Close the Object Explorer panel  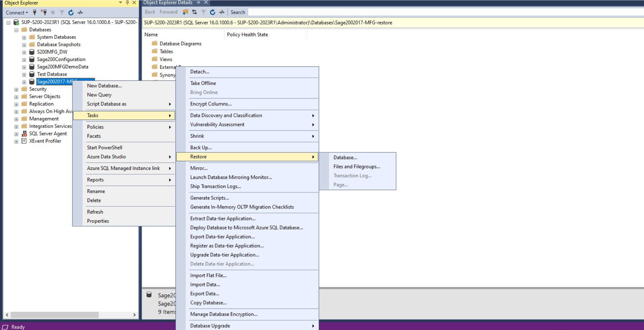tap(134, 3)
